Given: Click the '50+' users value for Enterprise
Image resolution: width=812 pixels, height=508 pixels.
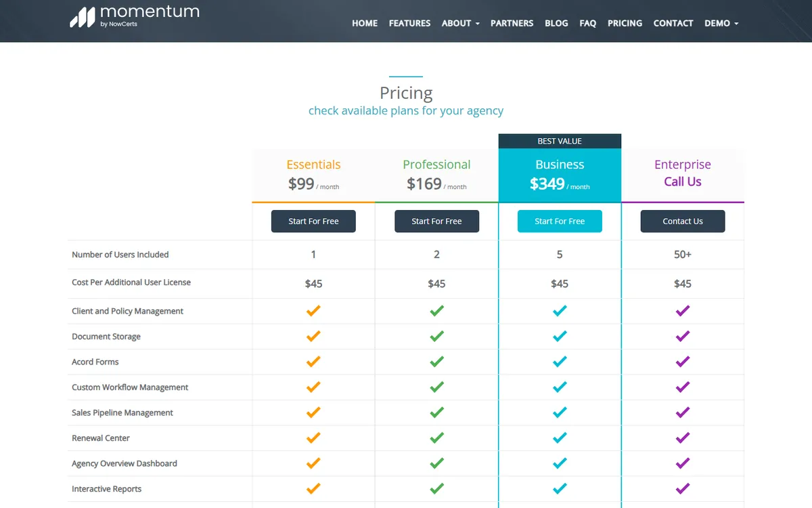Looking at the screenshot, I should (683, 255).
